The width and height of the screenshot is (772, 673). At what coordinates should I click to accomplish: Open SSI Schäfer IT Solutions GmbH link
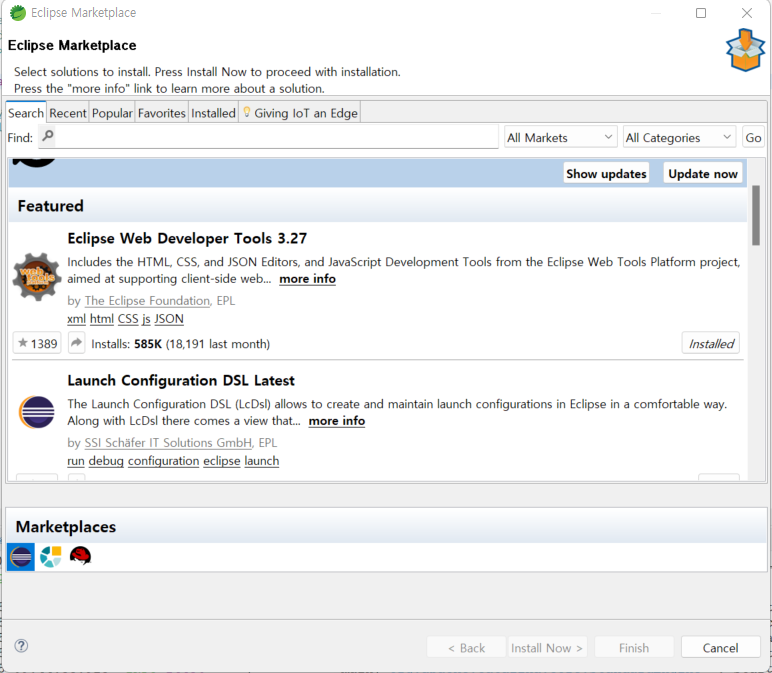(168, 443)
